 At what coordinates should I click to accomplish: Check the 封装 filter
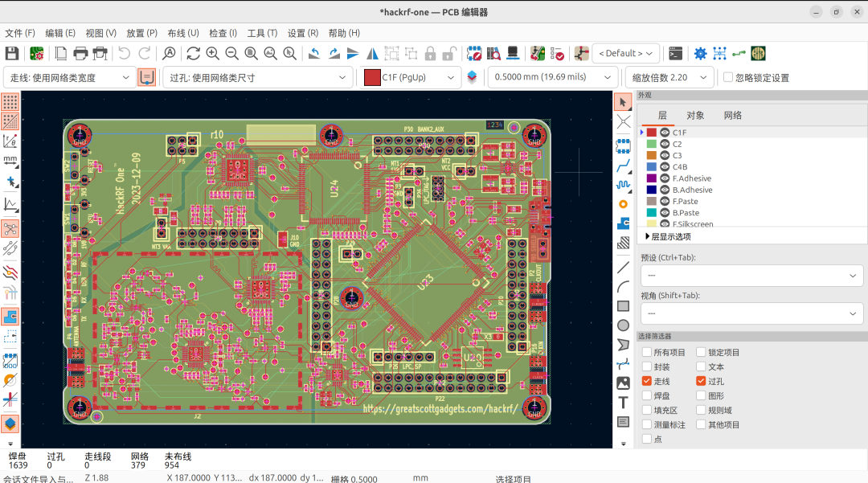(646, 366)
